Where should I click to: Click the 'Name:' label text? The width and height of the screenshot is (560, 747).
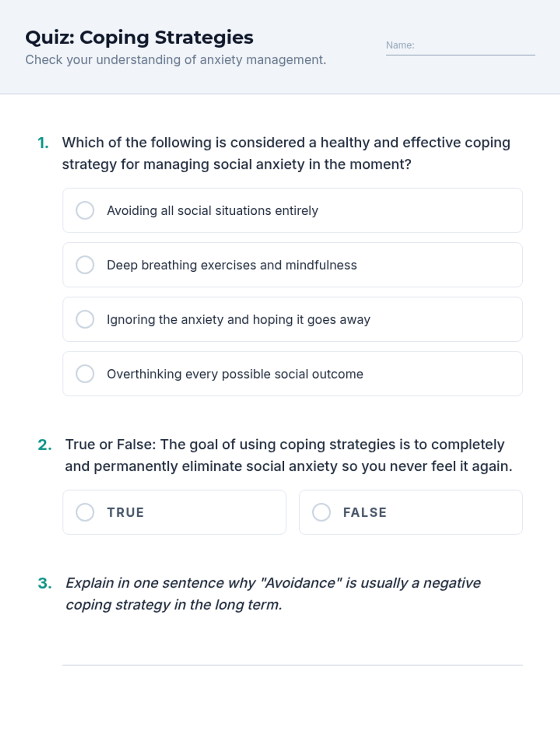[400, 45]
